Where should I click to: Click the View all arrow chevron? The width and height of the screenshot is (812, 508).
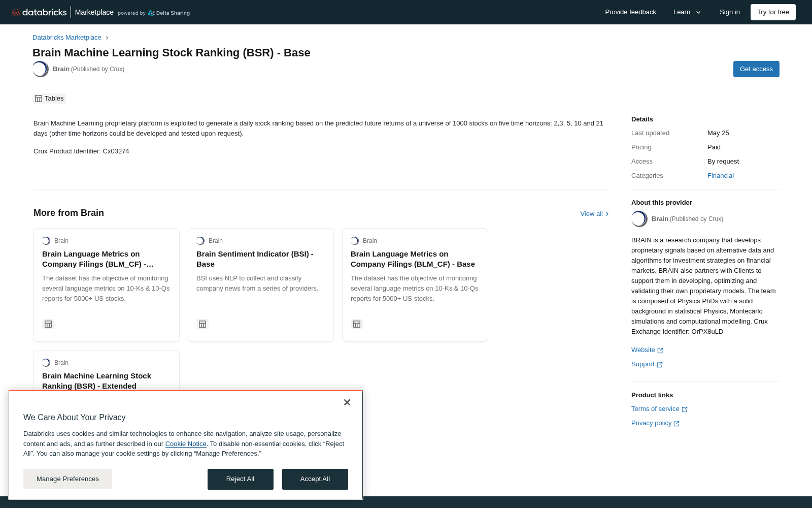607,214
